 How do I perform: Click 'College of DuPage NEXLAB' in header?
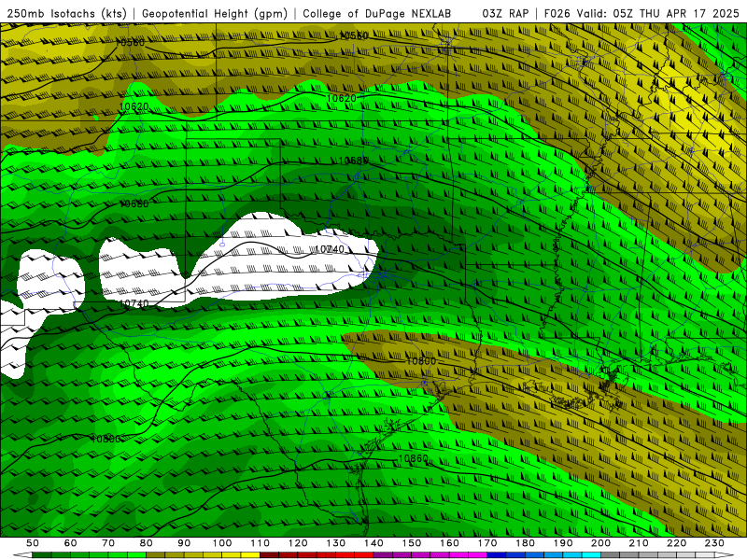pyautogui.click(x=377, y=13)
